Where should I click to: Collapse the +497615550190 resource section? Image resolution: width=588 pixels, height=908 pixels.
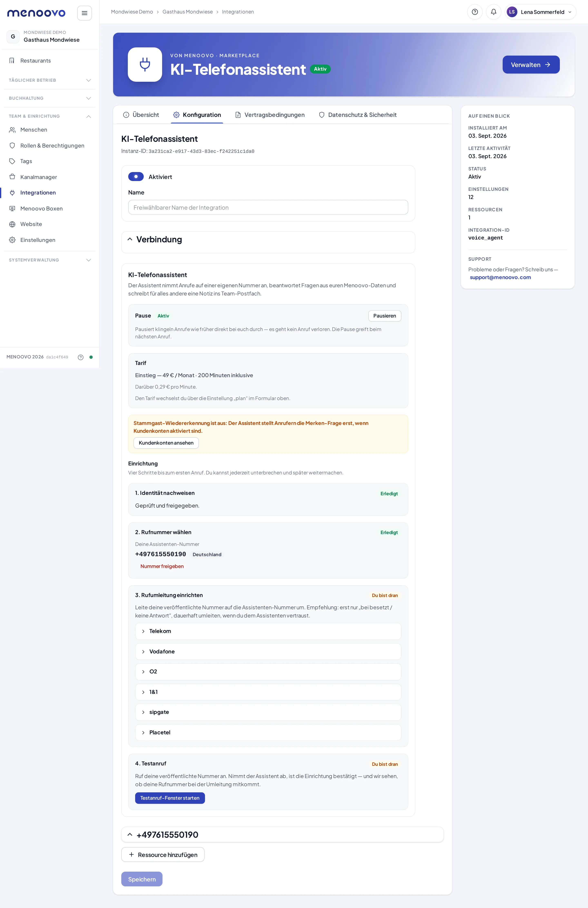130,834
